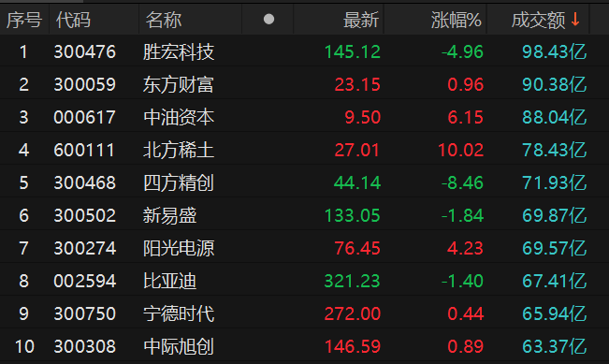The image size is (609, 364).
Task: Click the orange sort arrow beside 成交额
Action: 575,19
